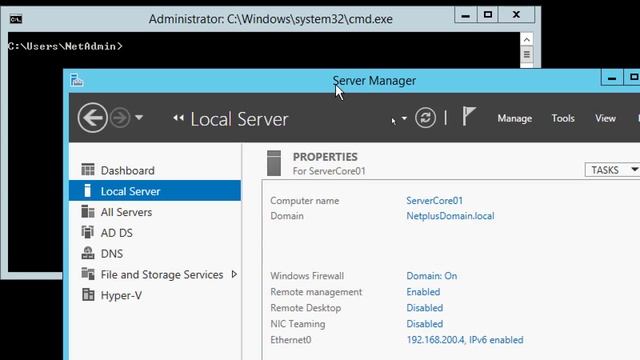Click the cmd window scrollbar thumb

point(527,54)
